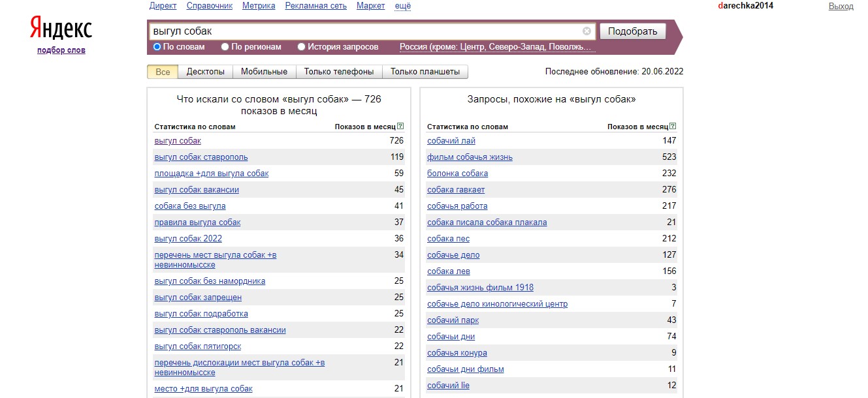Image resolution: width=868 pixels, height=398 pixels.
Task: Switch to the "Мобильные" tab
Action: [x=264, y=72]
